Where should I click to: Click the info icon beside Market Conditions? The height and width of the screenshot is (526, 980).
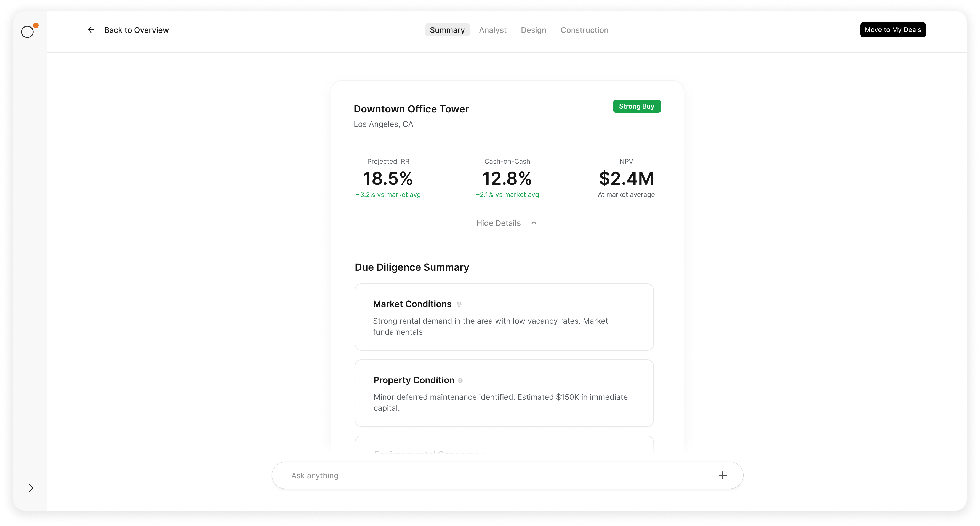[459, 304]
